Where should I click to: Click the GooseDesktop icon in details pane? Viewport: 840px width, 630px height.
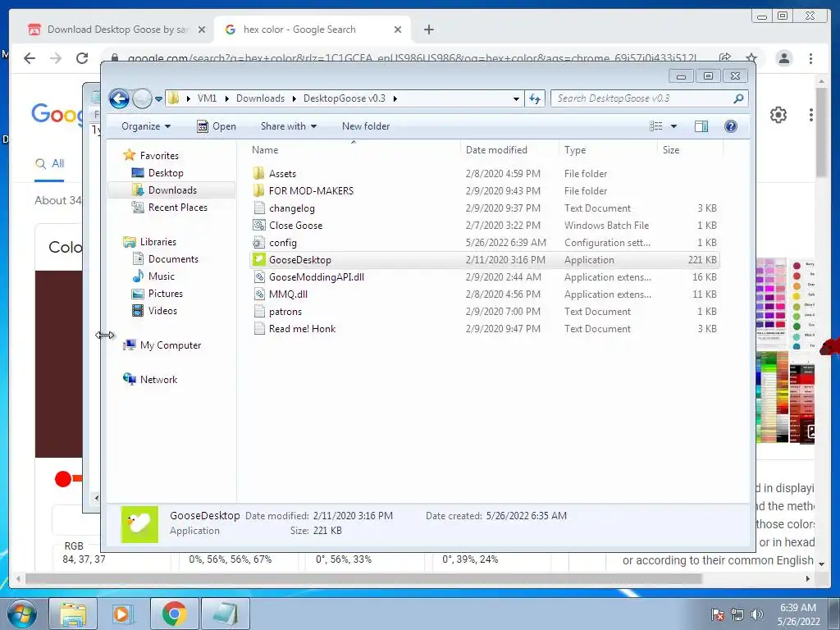[139, 524]
